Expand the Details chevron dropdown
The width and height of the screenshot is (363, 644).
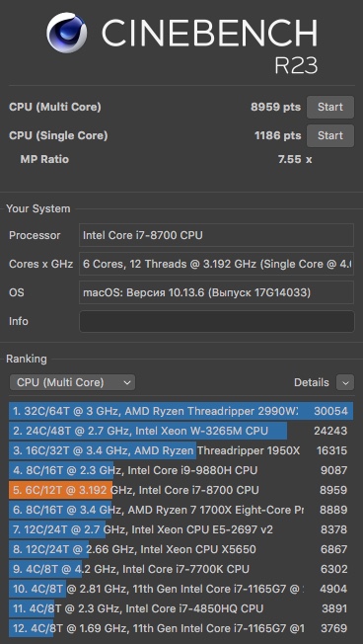point(345,382)
